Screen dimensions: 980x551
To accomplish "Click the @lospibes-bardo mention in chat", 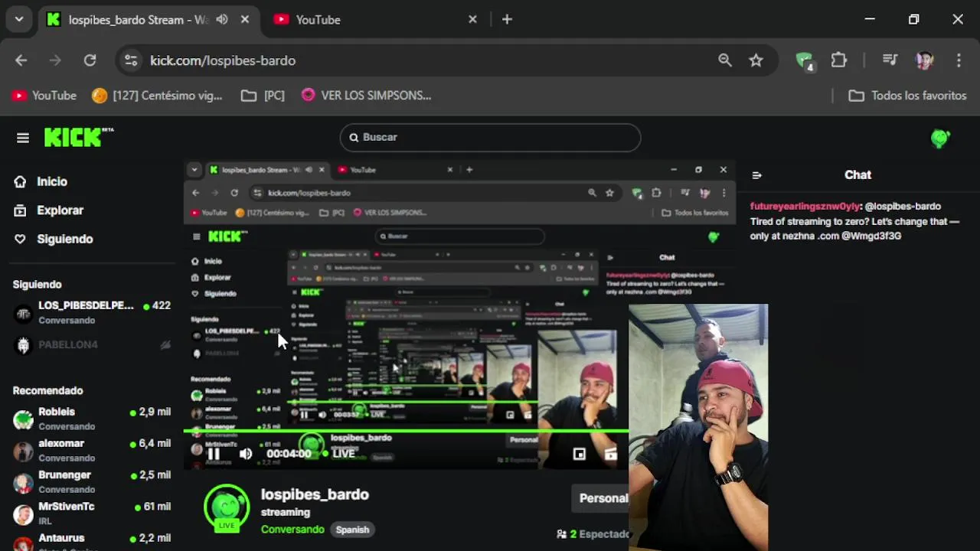I will (903, 207).
